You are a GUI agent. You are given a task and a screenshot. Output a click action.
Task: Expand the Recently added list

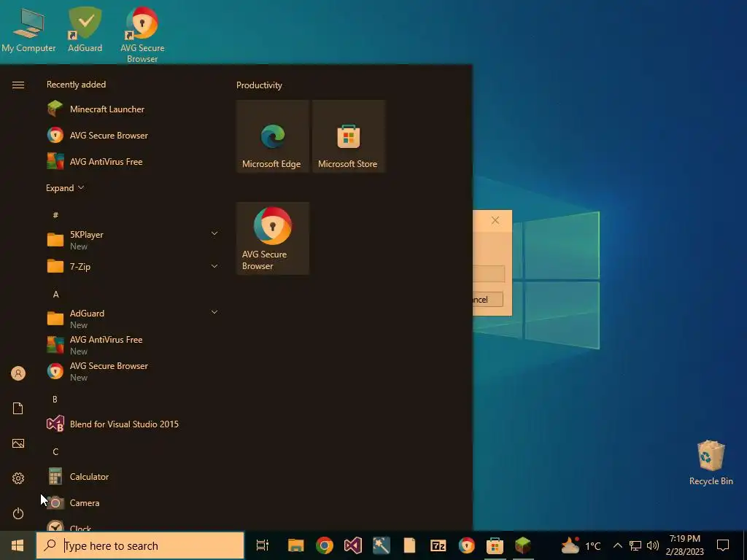[x=65, y=188]
